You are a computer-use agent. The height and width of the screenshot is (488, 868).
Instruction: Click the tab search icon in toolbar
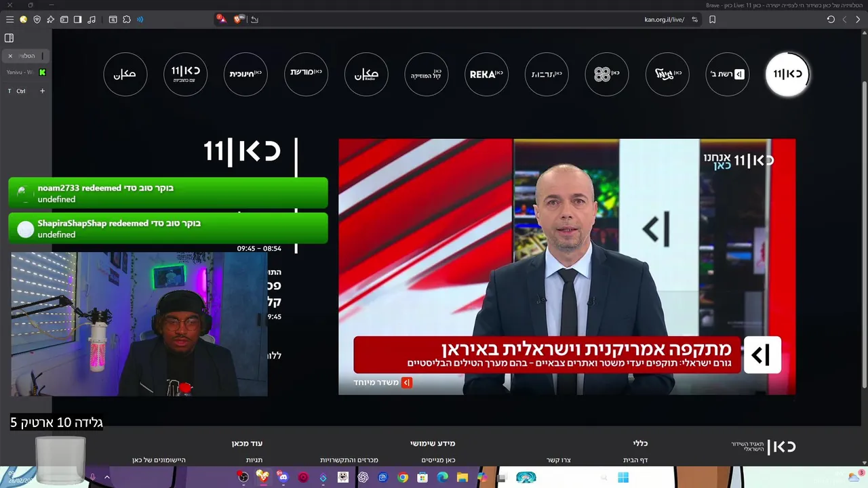point(113,20)
